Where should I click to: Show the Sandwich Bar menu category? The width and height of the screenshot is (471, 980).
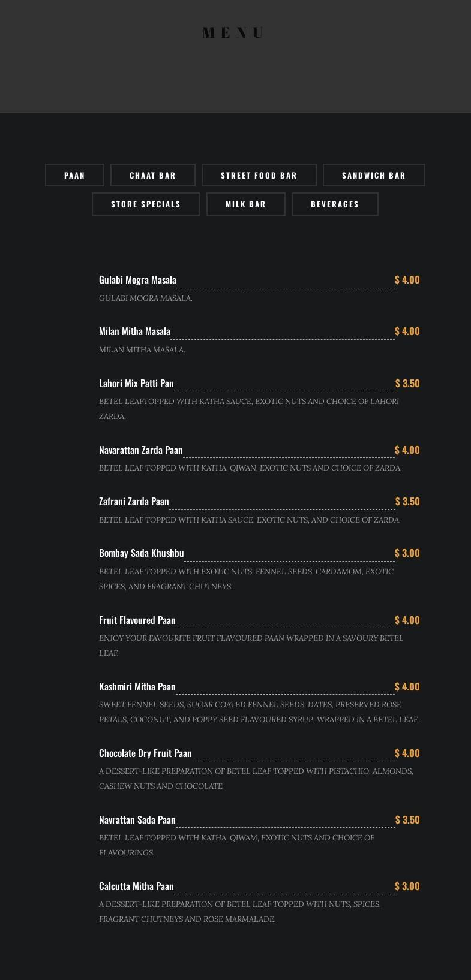(374, 175)
